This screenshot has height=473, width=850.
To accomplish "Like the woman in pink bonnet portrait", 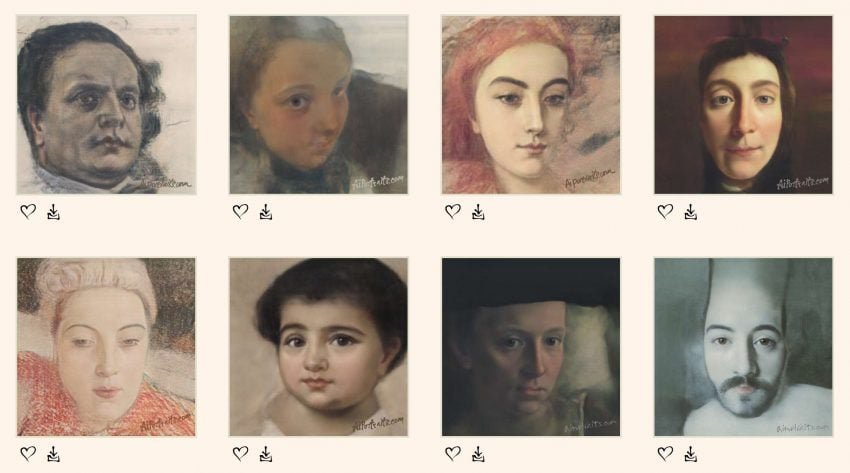I will [x=28, y=453].
